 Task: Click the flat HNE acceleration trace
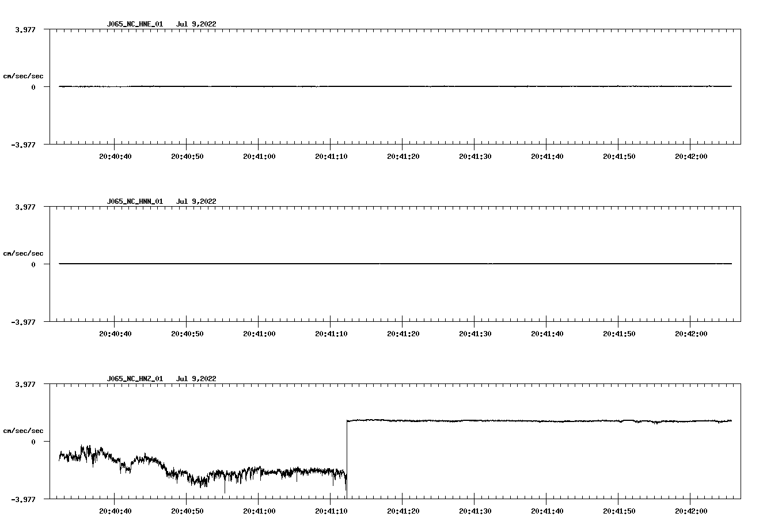[395, 86]
